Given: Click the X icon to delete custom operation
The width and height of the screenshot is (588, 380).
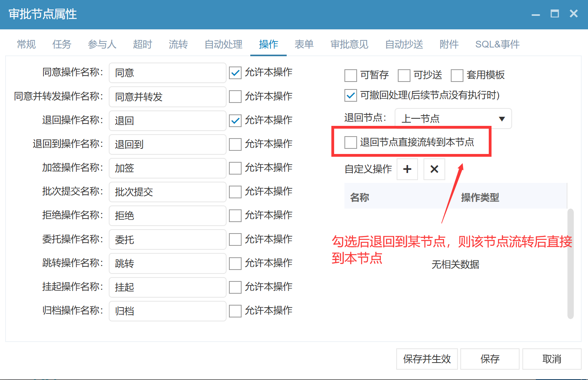Looking at the screenshot, I should [x=434, y=169].
